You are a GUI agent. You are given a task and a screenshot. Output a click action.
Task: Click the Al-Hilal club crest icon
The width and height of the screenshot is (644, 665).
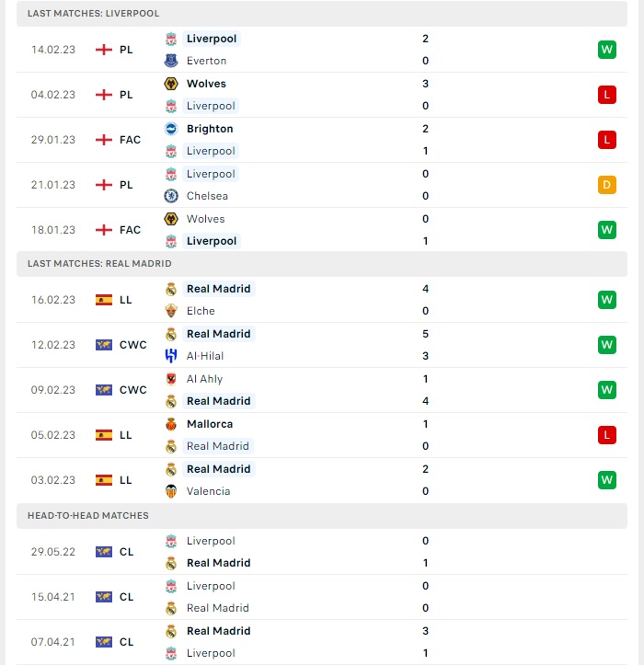171,356
